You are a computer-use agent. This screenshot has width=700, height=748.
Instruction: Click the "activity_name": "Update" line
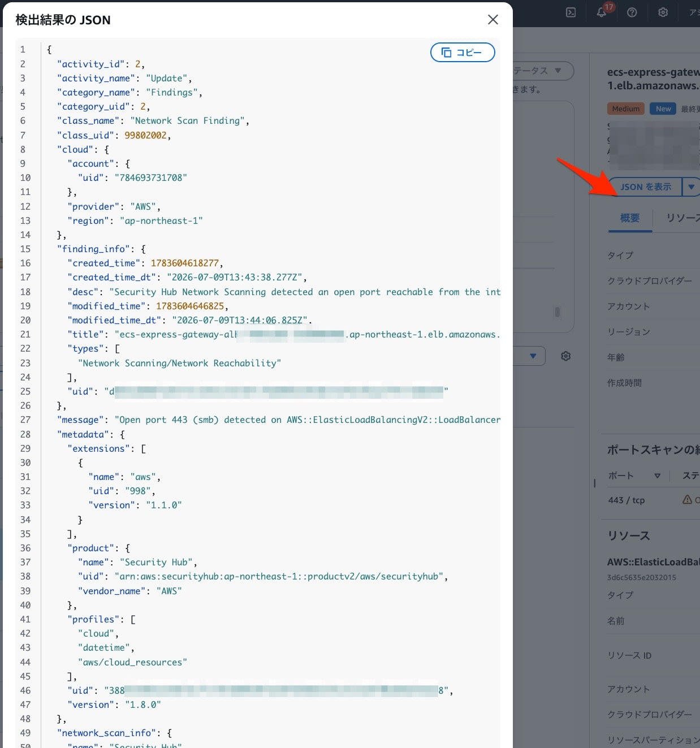[124, 78]
